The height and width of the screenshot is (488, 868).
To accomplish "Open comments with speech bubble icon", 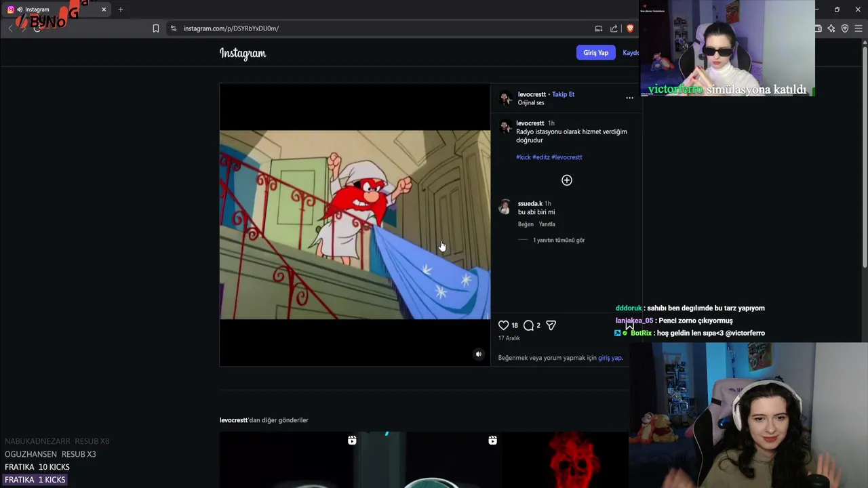I will point(529,325).
